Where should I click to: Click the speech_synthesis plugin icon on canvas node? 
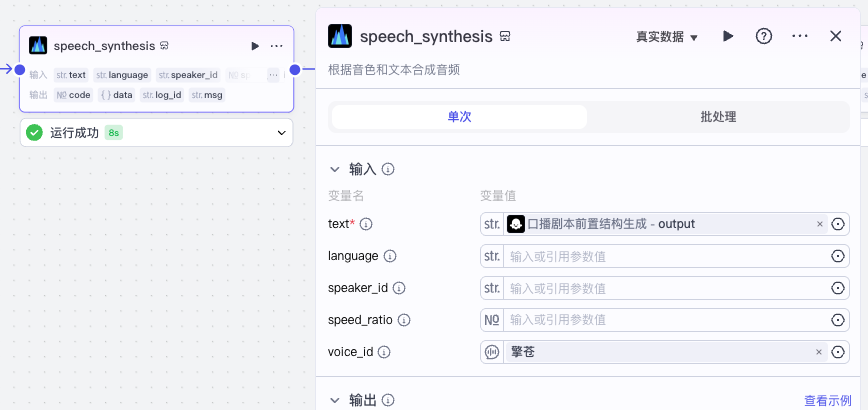pos(38,45)
